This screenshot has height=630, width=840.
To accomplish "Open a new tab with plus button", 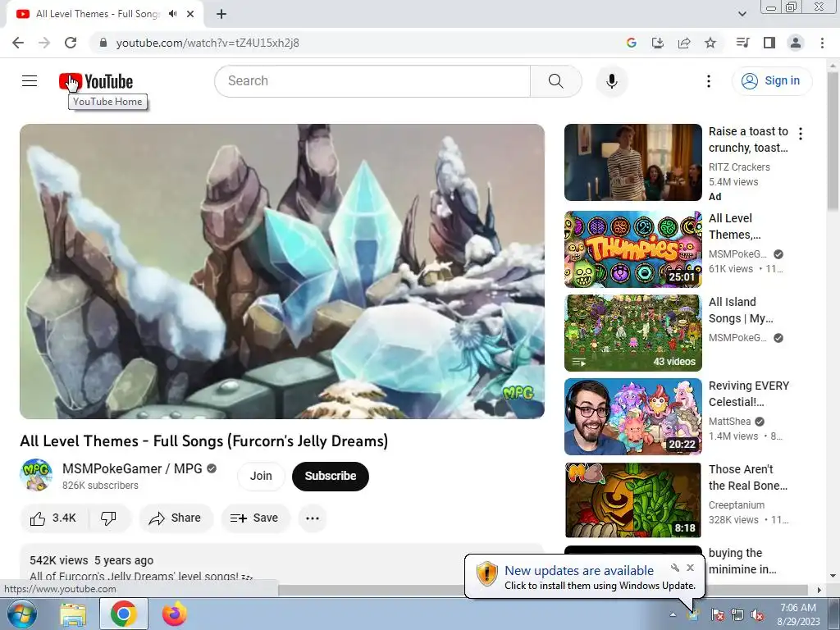I will 221,14.
